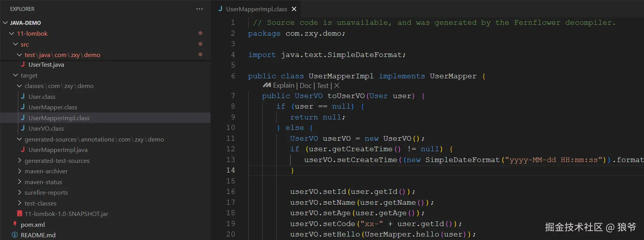Open Explorer more actions ellipsis menu
644x240 pixels.
point(199,9)
